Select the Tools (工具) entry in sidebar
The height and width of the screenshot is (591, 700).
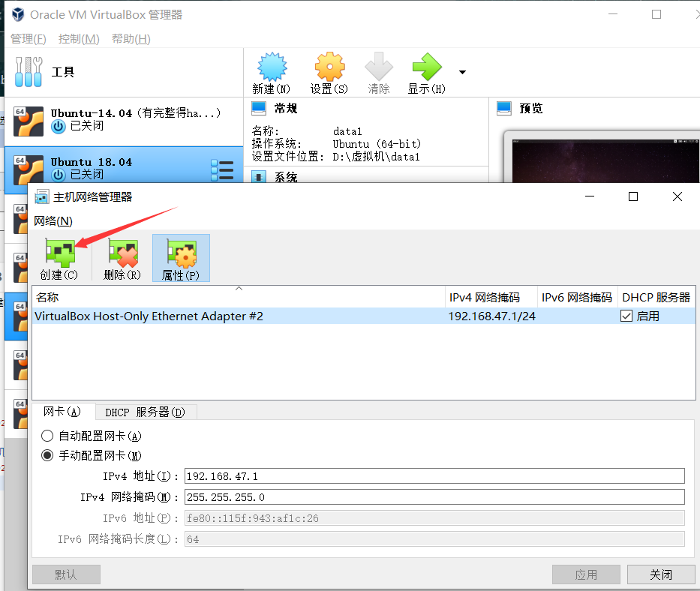(124, 72)
